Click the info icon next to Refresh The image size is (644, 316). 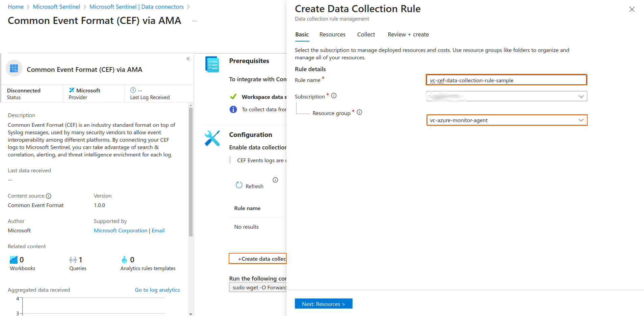[275, 180]
